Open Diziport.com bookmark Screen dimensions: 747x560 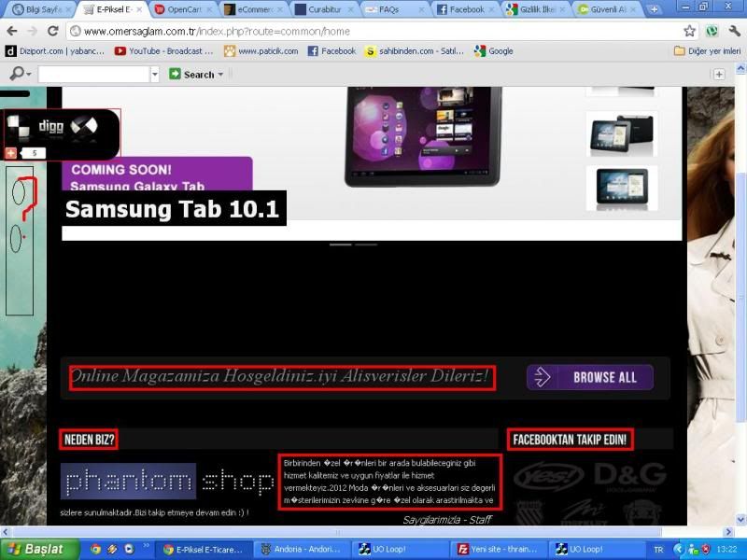pyautogui.click(x=55, y=51)
